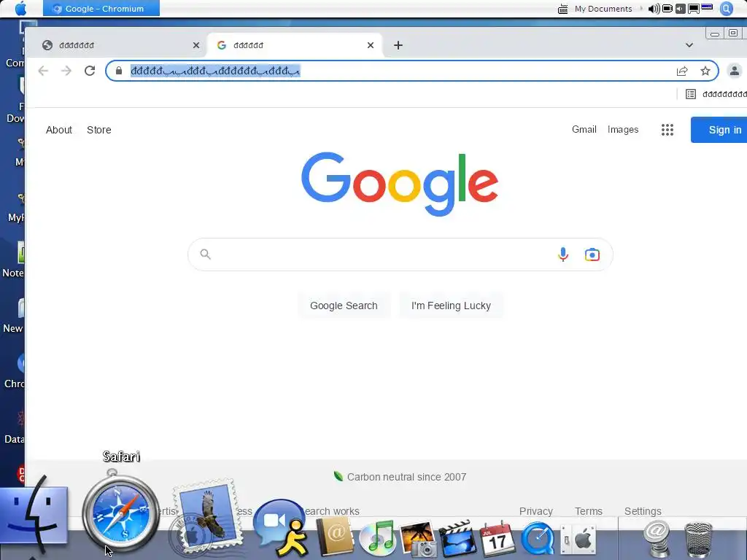
Task: Open the Apple menu
Action: point(21,9)
